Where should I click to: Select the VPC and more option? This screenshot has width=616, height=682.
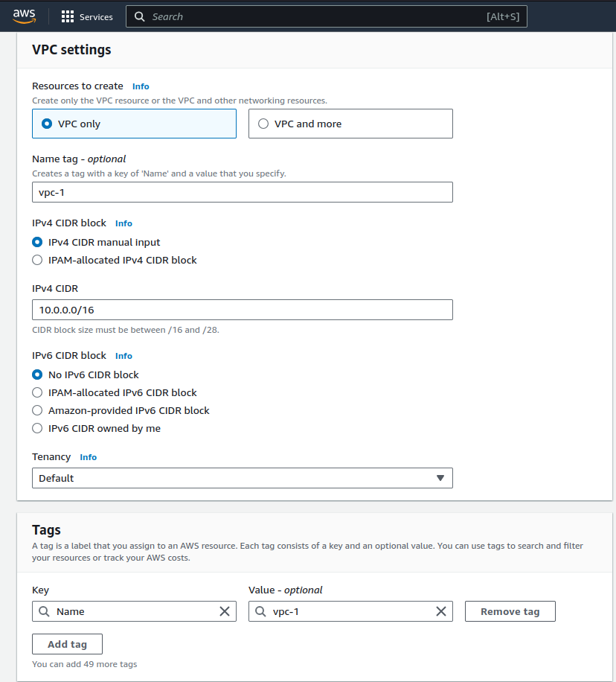coord(263,124)
